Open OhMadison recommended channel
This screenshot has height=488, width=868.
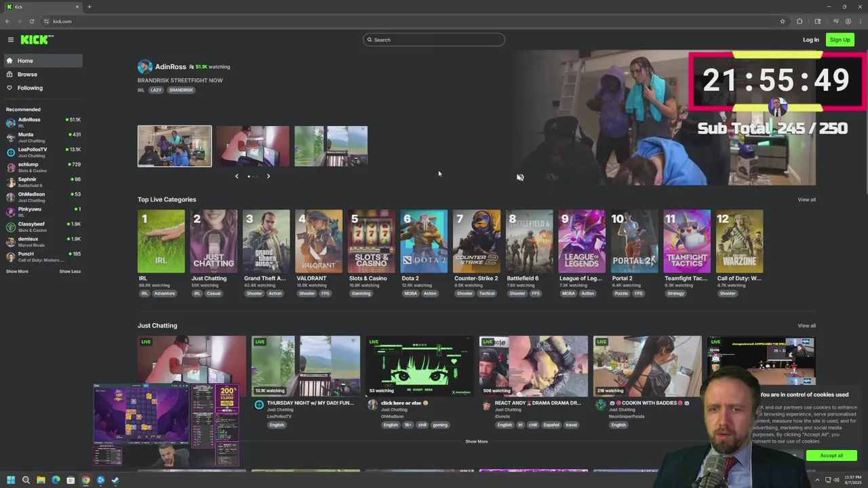(x=43, y=197)
